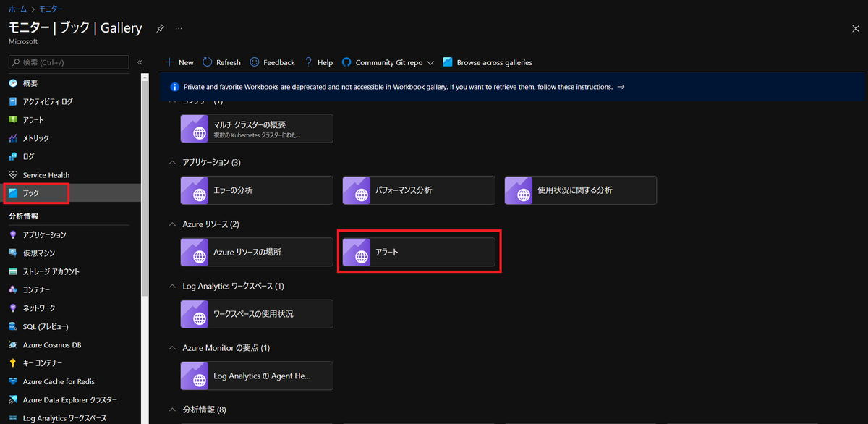The width and height of the screenshot is (868, 424).
Task: Click the Azure Data Explorer クラスター icon
Action: (x=13, y=400)
